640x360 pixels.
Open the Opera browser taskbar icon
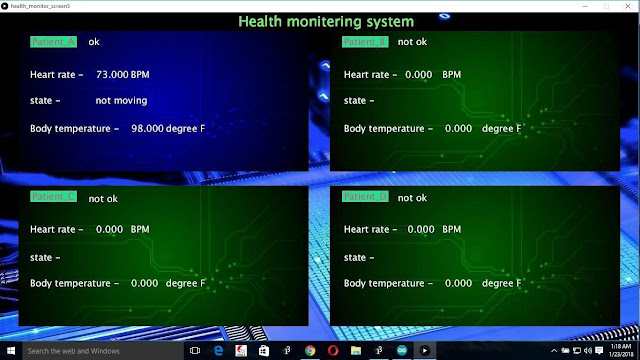click(x=333, y=351)
